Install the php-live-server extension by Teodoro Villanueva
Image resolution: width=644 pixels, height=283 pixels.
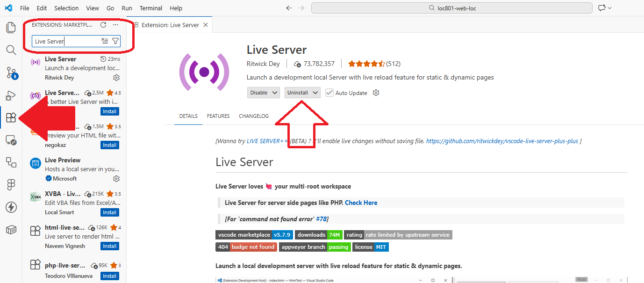coord(110,276)
